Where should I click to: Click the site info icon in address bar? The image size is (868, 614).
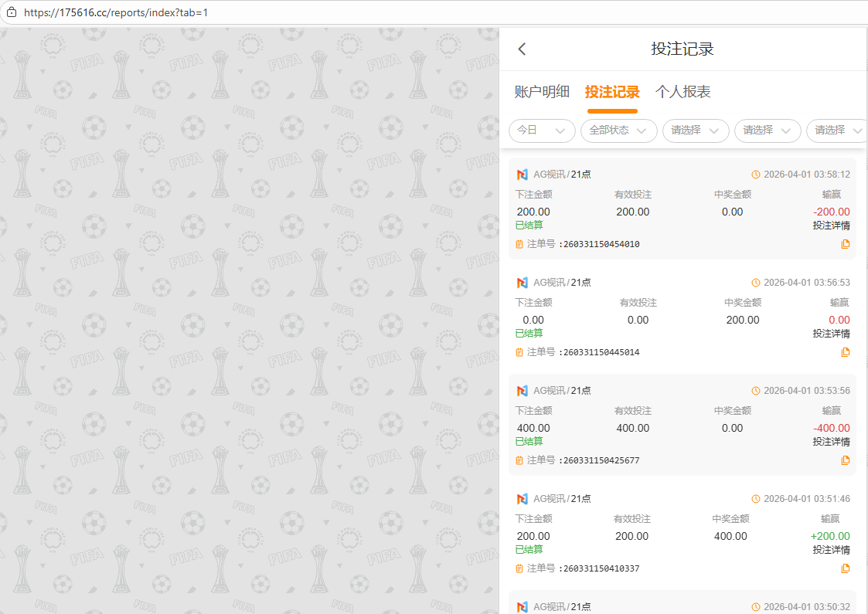coord(11,12)
